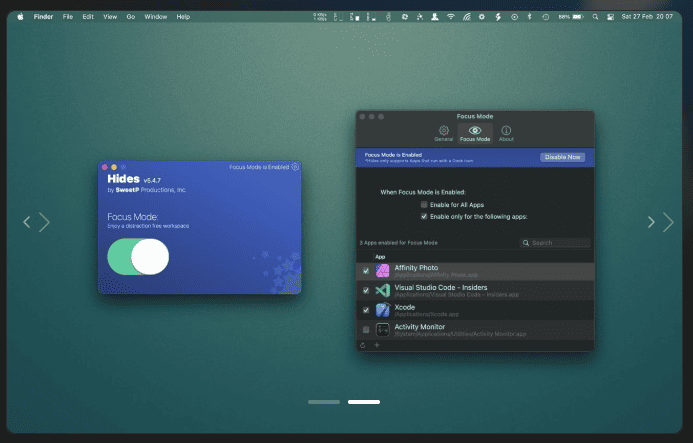Image resolution: width=693 pixels, height=443 pixels.
Task: Click Focus Mode is Enabled label in Hides
Action: 259,167
